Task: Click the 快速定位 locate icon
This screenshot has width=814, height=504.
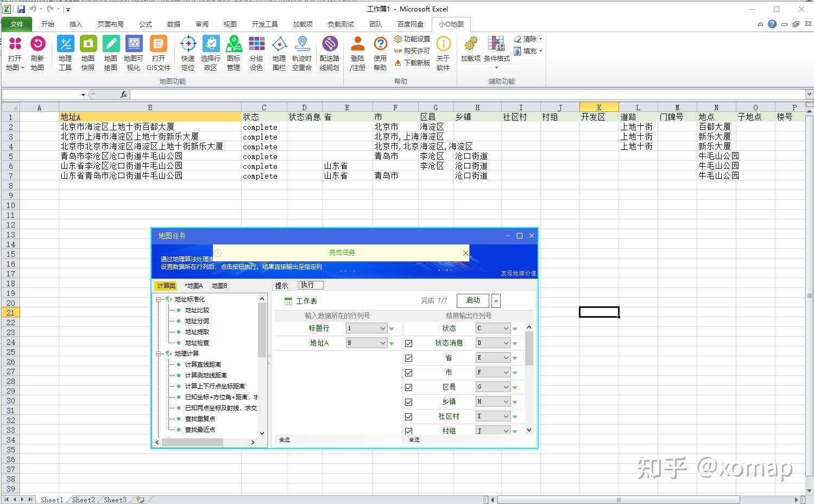Action: 188,53
